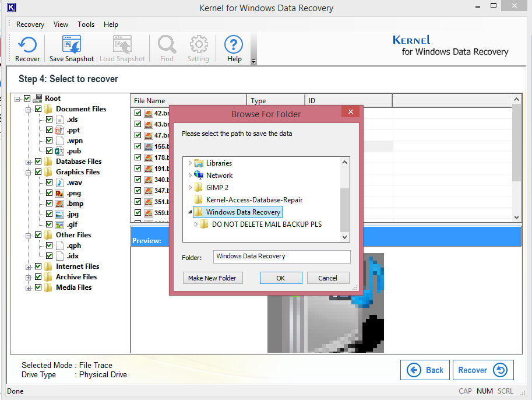Click the .pub file type icon
The image size is (532, 400).
(x=59, y=151)
